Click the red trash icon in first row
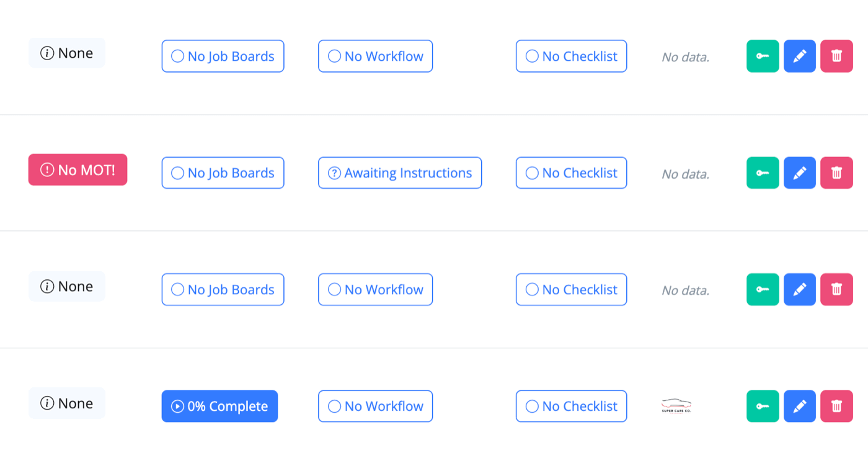This screenshot has height=463, width=868. [836, 56]
